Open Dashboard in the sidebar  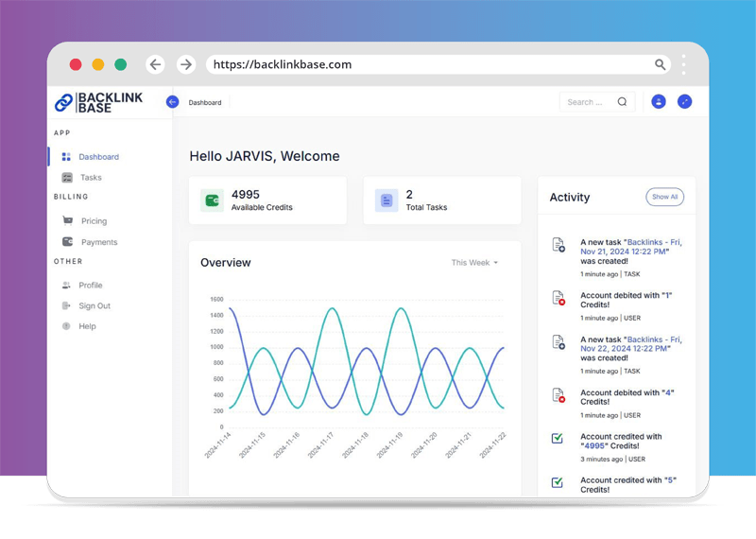click(x=98, y=157)
